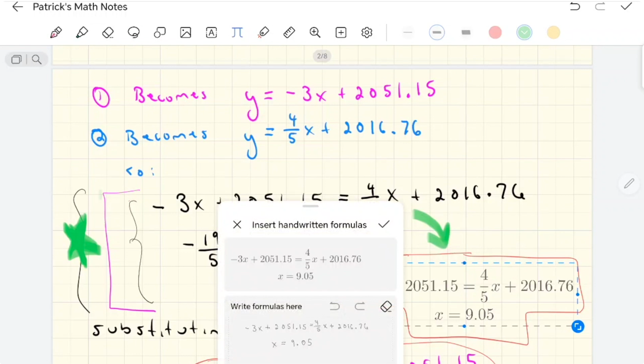644x364 pixels.
Task: Select the thick stroke width
Action: coord(466,32)
